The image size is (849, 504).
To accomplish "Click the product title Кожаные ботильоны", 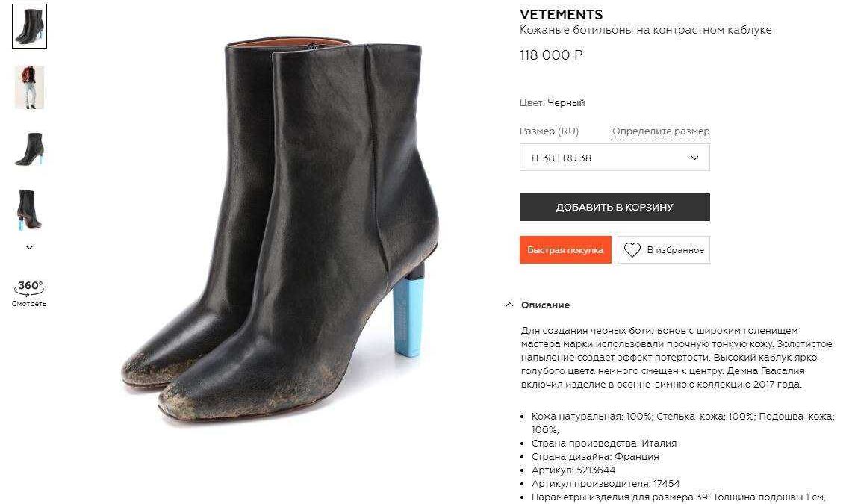I will tap(645, 30).
